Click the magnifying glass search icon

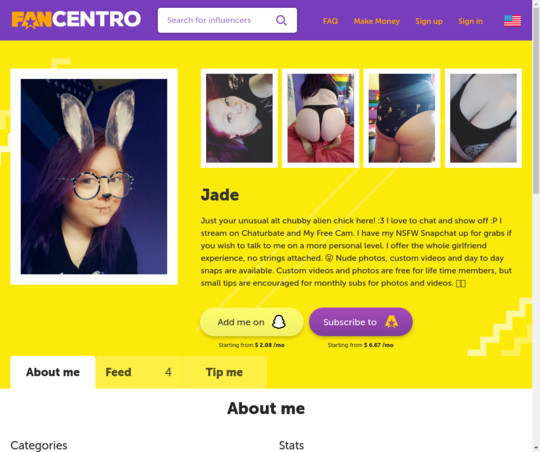(x=281, y=20)
